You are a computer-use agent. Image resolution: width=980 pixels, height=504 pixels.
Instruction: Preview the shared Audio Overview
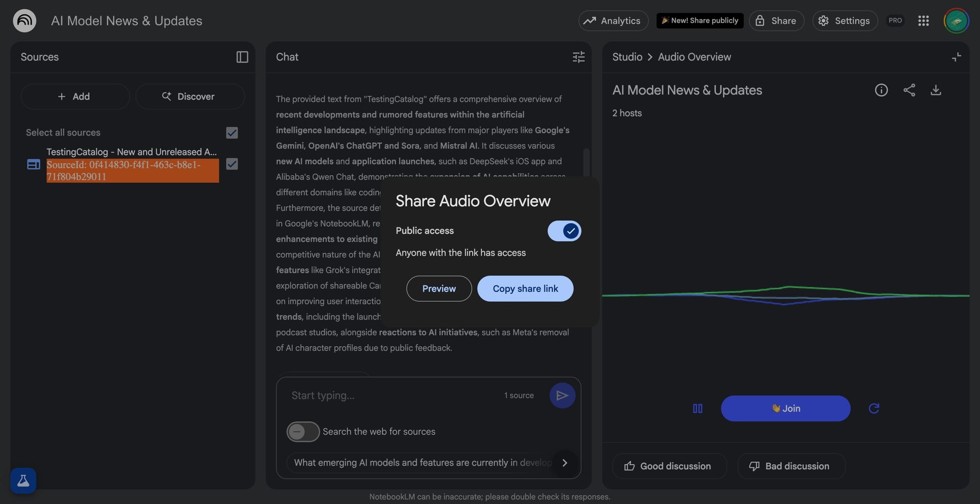point(439,288)
